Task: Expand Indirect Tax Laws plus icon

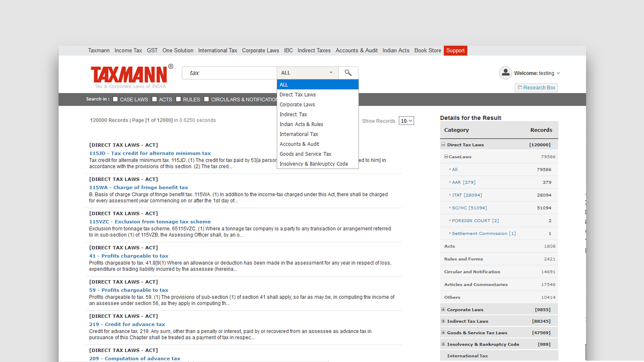Action: [x=443, y=321]
